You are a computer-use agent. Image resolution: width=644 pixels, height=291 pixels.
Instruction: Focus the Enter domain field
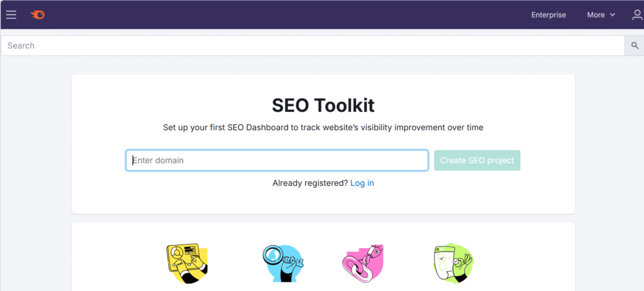pyautogui.click(x=277, y=160)
